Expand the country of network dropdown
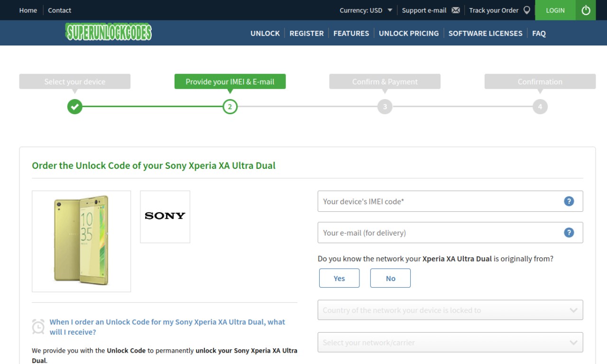The height and width of the screenshot is (364, 607). (451, 310)
